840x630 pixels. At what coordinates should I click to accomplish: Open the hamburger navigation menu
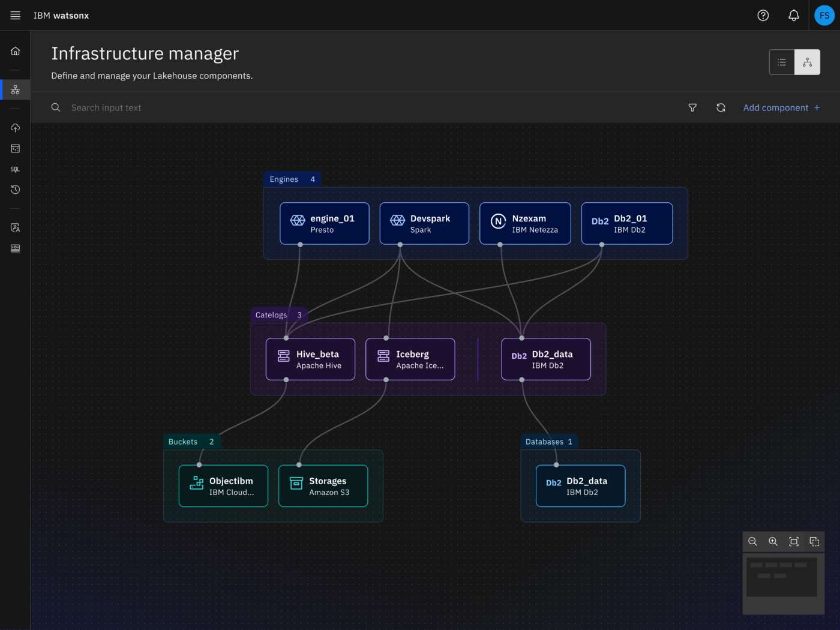(16, 16)
